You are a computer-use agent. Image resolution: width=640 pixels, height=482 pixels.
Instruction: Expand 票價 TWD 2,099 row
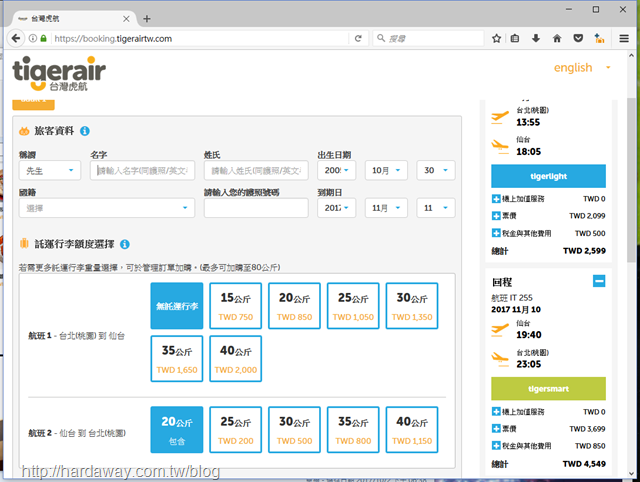(496, 215)
